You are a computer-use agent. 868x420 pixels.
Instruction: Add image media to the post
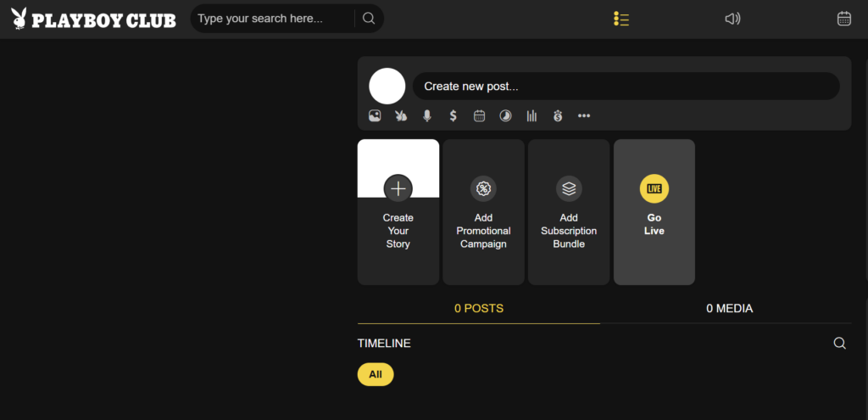tap(375, 115)
